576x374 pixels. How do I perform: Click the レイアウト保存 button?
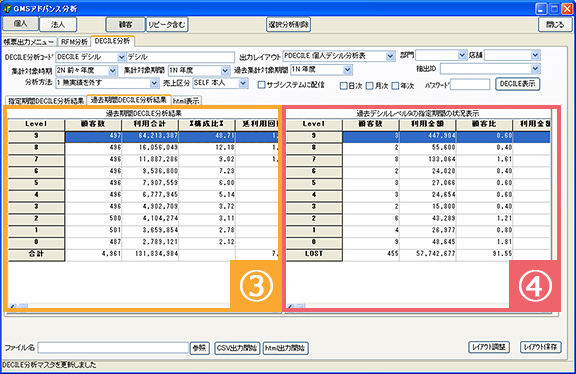pos(540,347)
